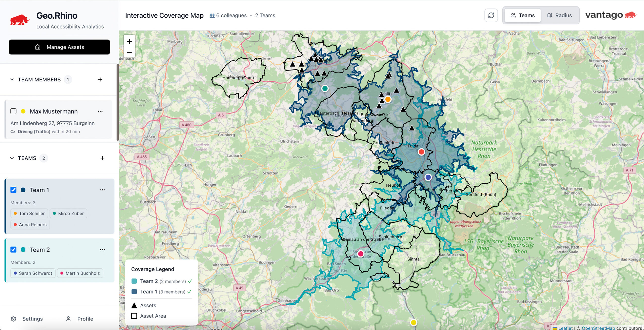Add a new team with plus
Viewport: 644px width, 330px height.
coord(102,158)
